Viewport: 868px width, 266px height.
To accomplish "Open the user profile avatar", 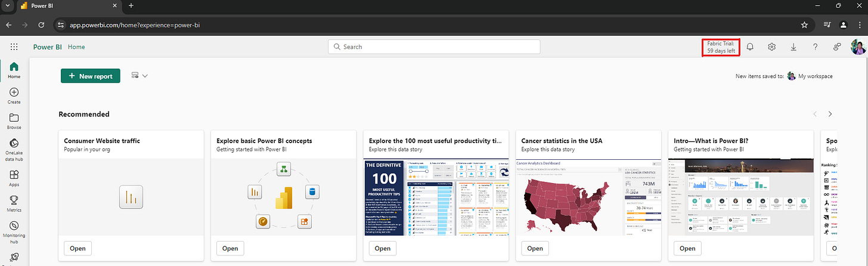I will point(858,47).
